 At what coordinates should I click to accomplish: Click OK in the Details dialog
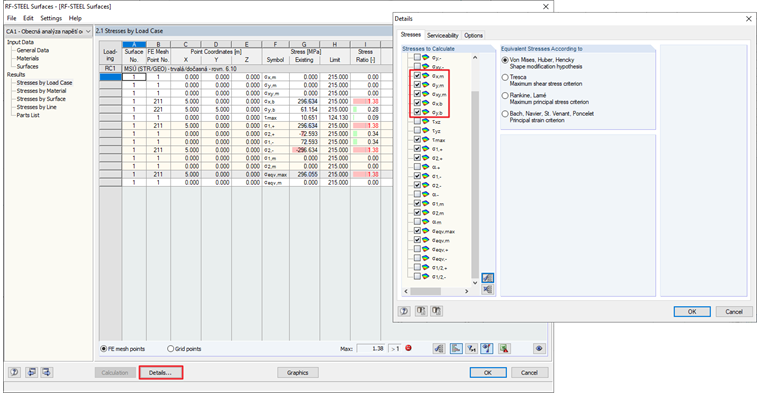click(692, 312)
